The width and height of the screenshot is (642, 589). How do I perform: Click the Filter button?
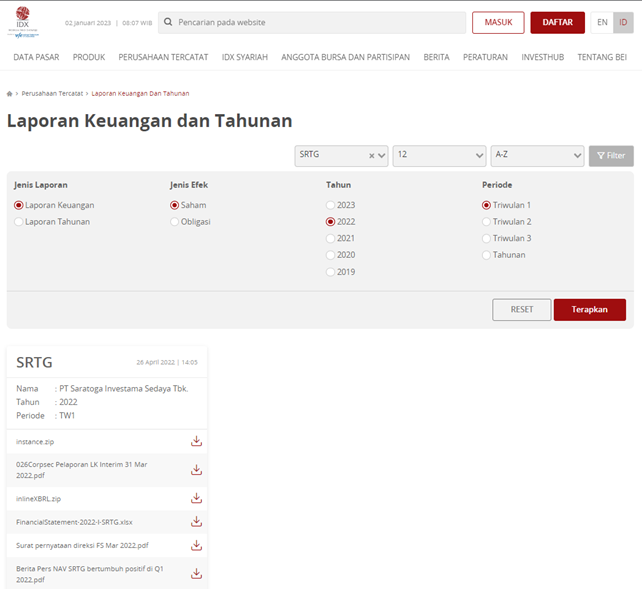pos(611,156)
